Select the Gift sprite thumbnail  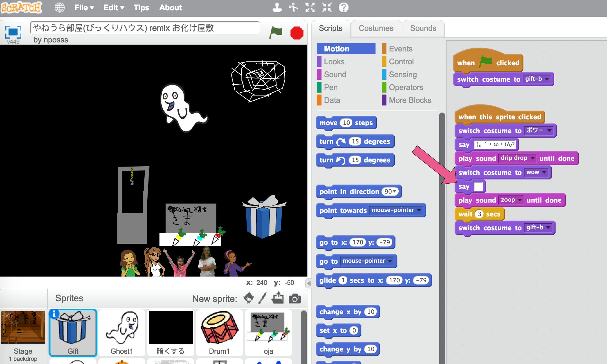click(x=73, y=333)
